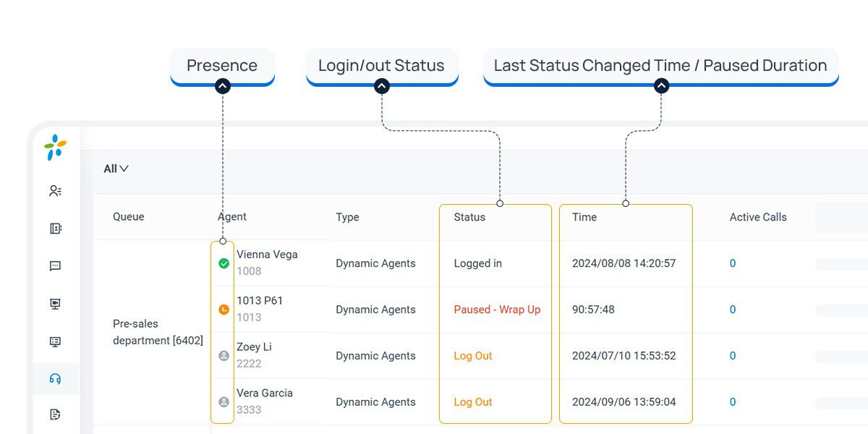
Task: Click Vera Garcia's Log Out status
Action: tap(473, 402)
